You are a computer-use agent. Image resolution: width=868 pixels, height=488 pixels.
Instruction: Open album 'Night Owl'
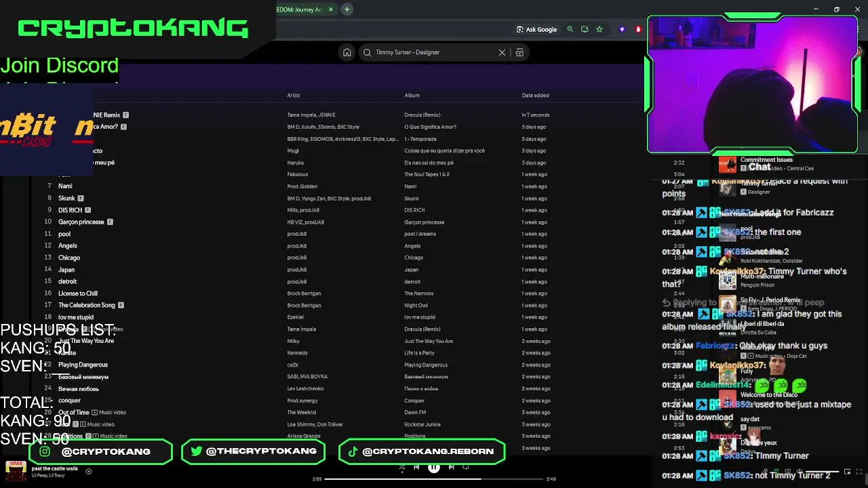(x=416, y=306)
